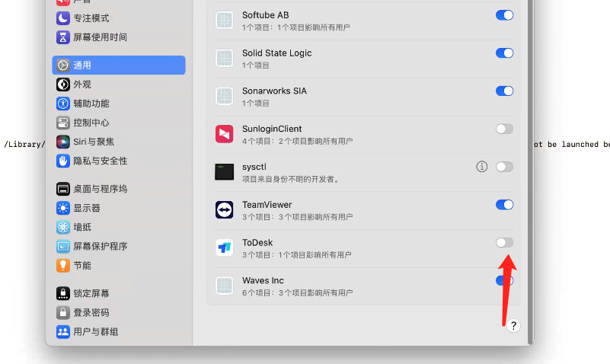Click the text '项目来自身份不明的开发者。'
The height and width of the screenshot is (364, 610).
click(292, 179)
